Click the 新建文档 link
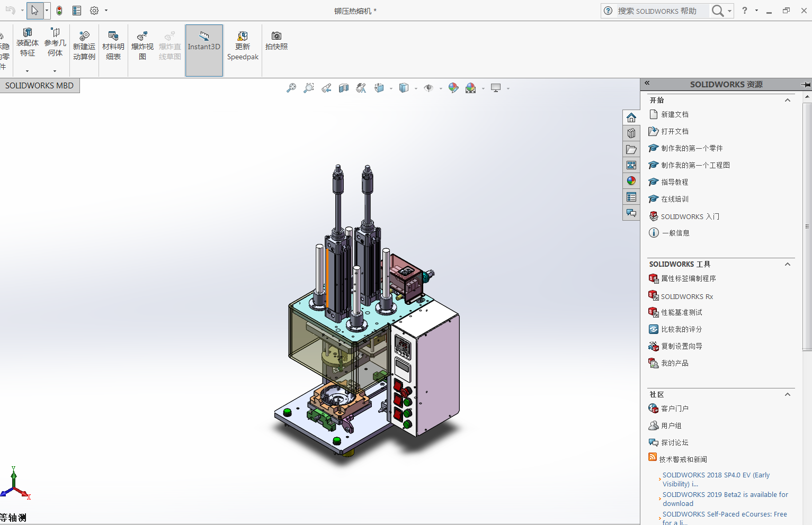 coord(674,114)
